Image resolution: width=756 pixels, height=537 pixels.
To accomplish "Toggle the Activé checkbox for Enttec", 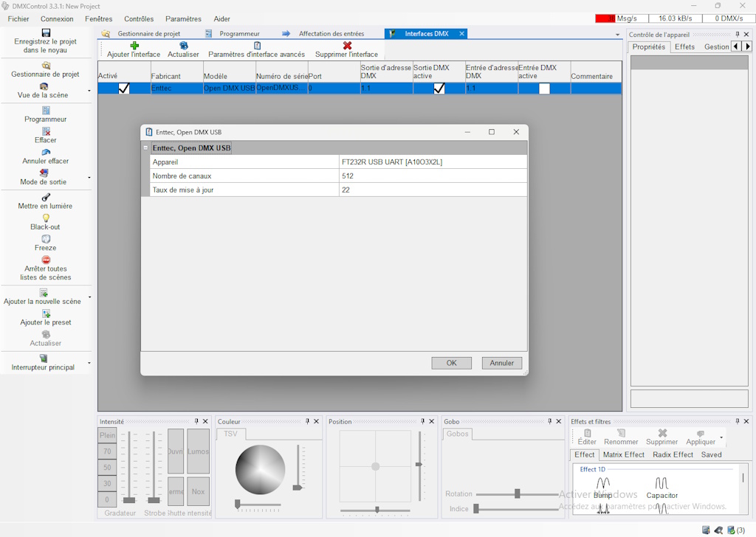I will (x=124, y=88).
